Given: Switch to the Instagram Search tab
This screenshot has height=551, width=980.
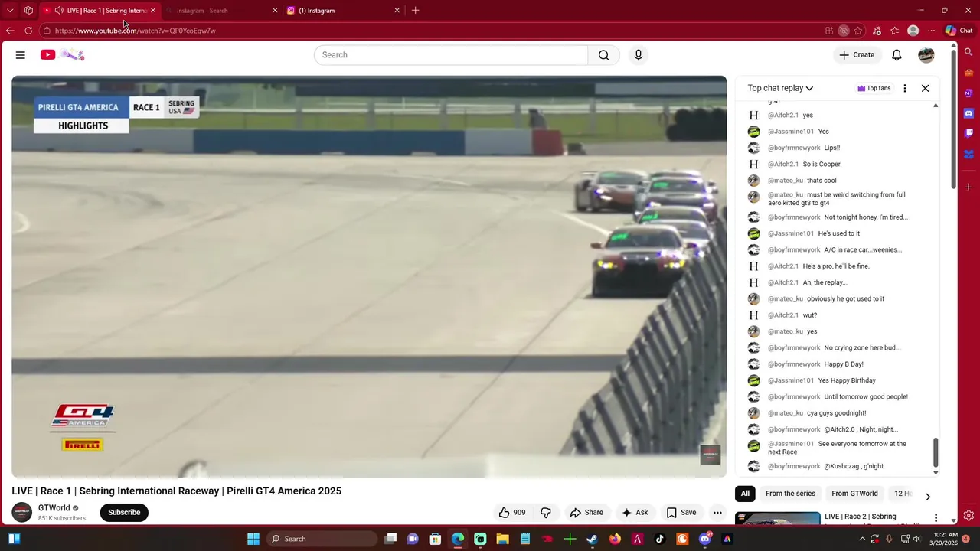Looking at the screenshot, I should pos(221,11).
